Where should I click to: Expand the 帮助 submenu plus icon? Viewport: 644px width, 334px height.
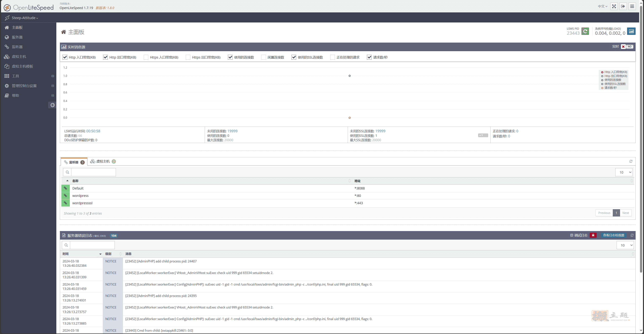pos(53,96)
